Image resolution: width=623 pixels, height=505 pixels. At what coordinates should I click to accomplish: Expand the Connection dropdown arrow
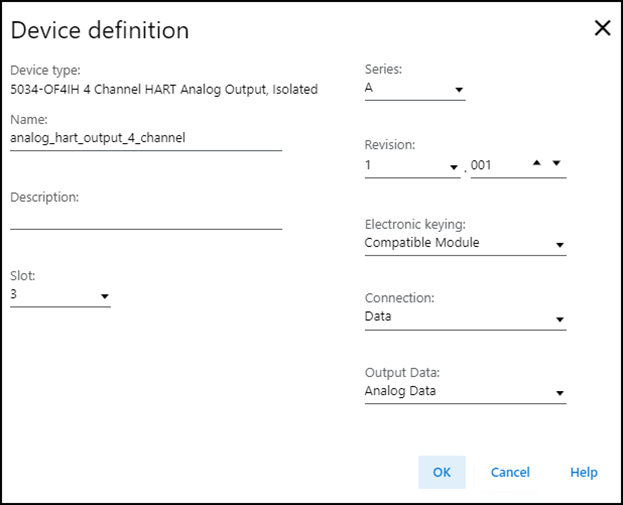point(559,320)
